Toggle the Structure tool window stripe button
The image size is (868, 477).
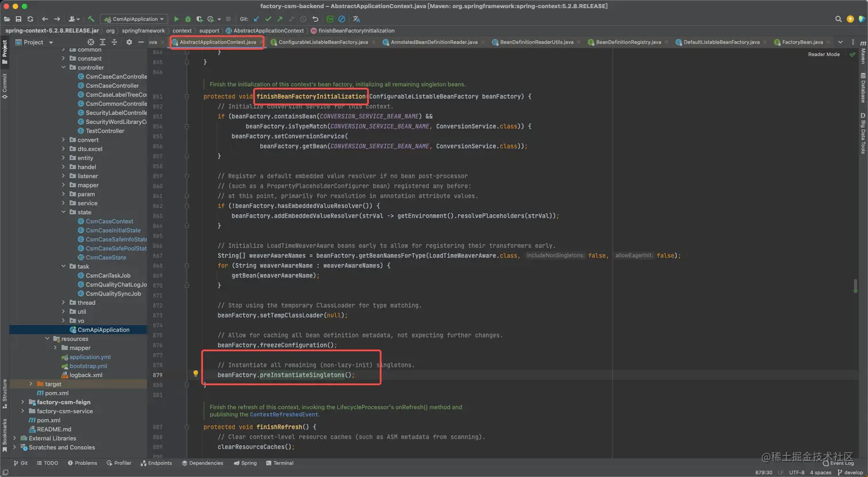5,394
